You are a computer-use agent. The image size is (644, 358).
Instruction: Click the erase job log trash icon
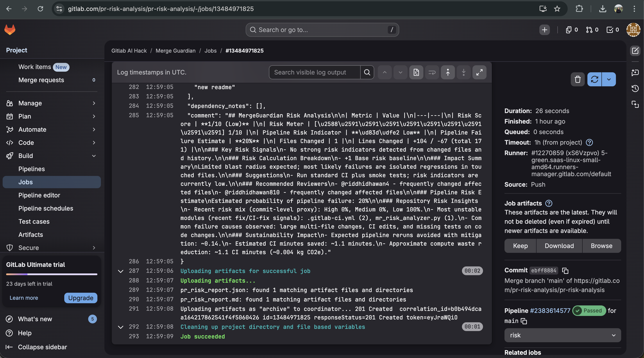(x=578, y=79)
